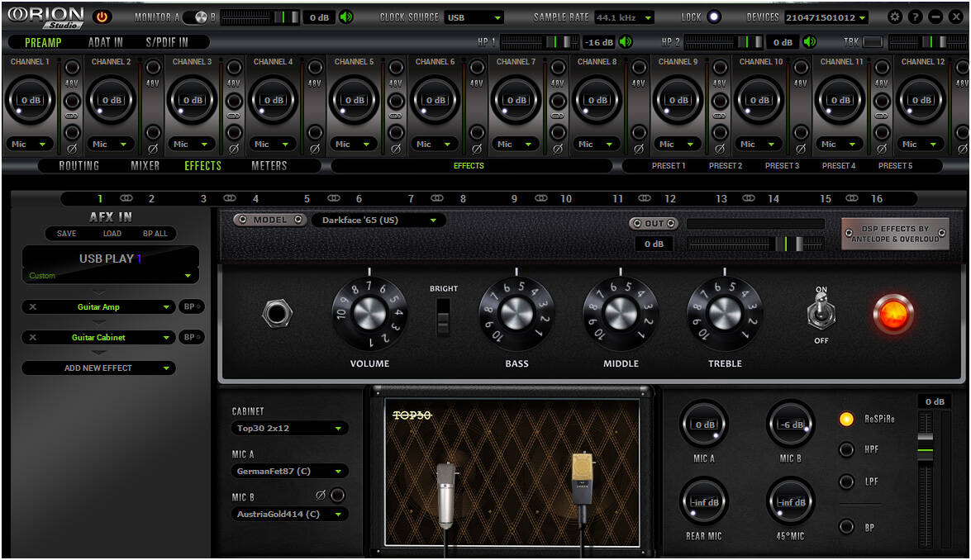Remove the Guitar Cabinet effect
The image size is (971, 560).
point(33,337)
